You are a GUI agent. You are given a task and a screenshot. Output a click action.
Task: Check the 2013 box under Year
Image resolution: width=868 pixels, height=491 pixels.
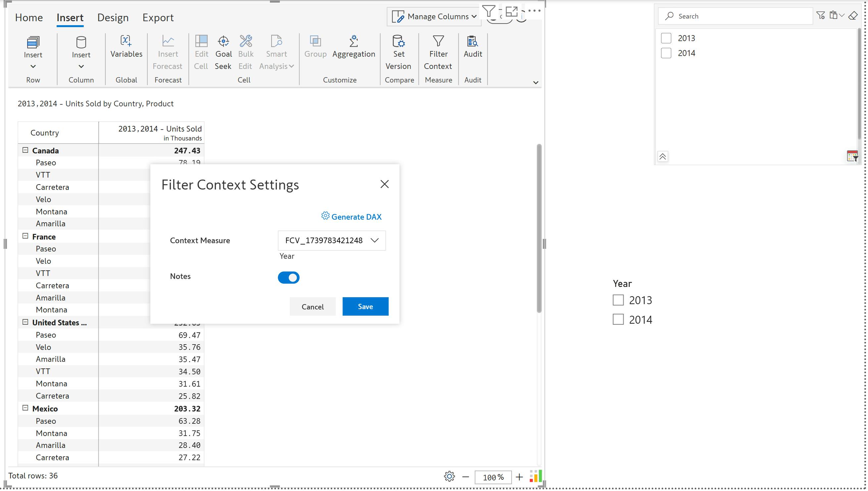point(618,300)
